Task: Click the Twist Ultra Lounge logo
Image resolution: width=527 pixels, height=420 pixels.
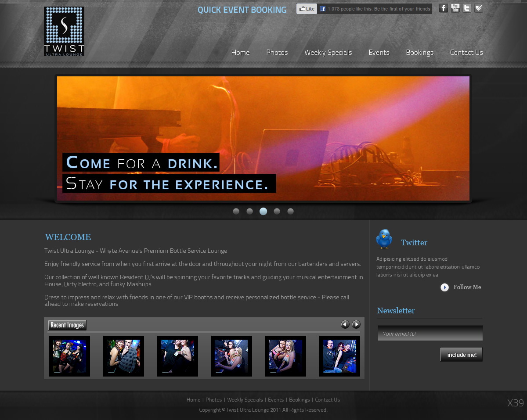Action: coord(64,31)
